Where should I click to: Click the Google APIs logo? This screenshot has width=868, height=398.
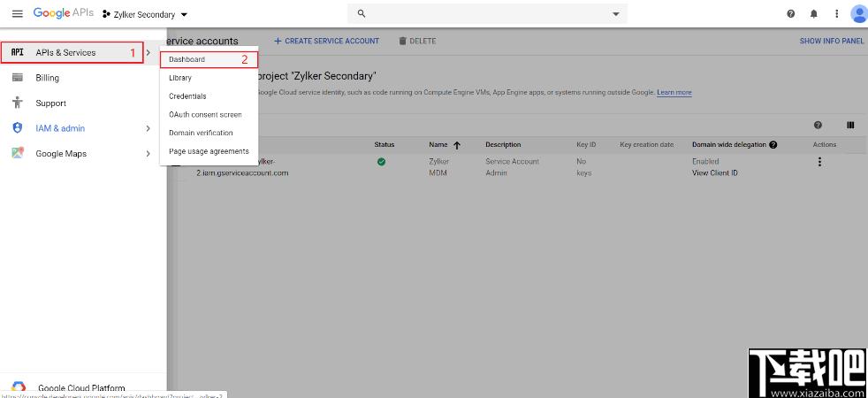[63, 13]
